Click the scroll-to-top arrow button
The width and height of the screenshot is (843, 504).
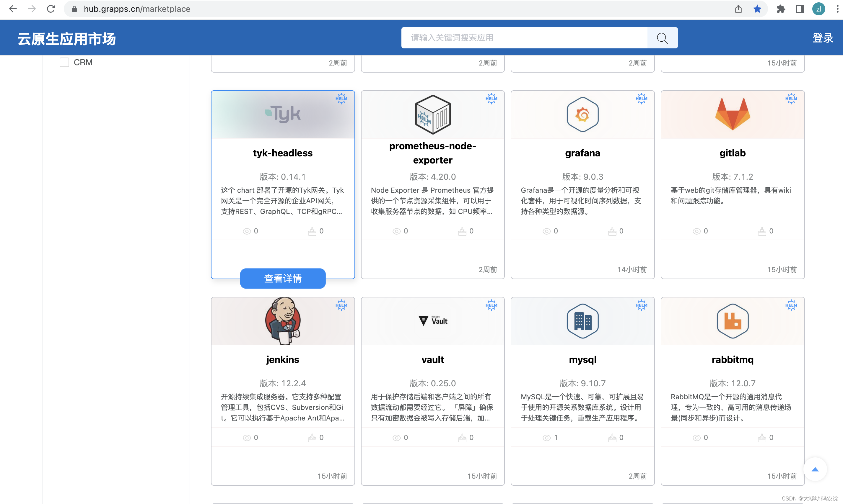pyautogui.click(x=815, y=469)
